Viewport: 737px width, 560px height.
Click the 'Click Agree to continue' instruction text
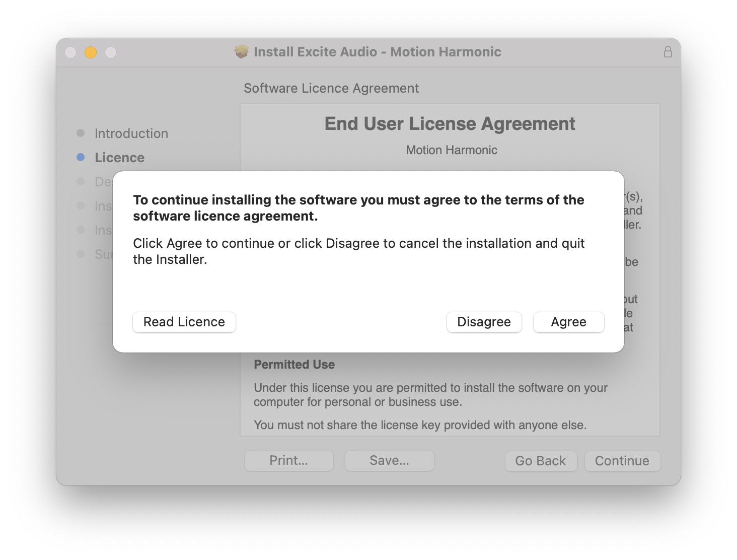pos(359,251)
